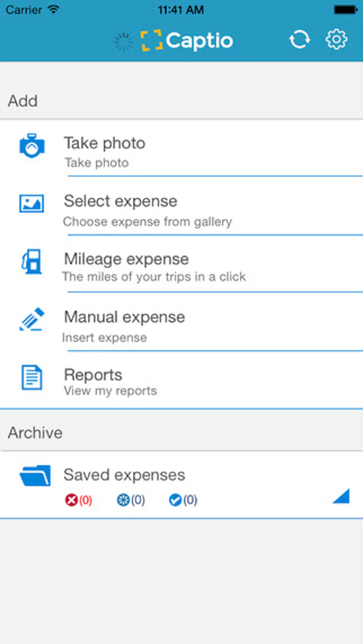Filter by red rejected expenses count
This screenshot has width=363, height=644.
click(78, 500)
